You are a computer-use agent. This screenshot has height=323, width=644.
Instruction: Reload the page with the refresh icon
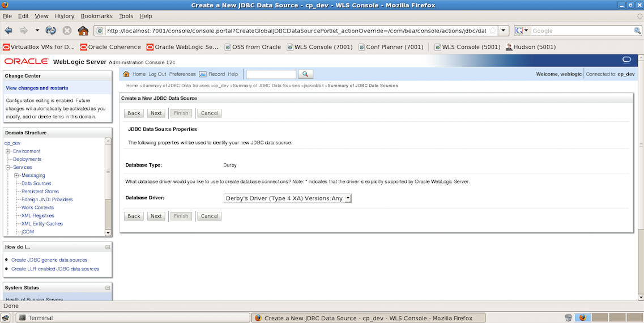pos(51,31)
